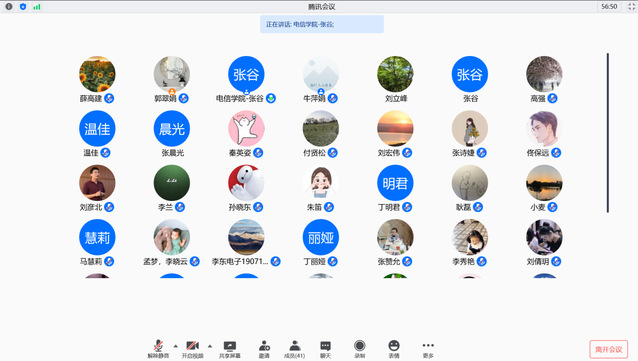Leave the meeting with 离开会议 button
This screenshot has height=361, width=638.
pos(609,349)
